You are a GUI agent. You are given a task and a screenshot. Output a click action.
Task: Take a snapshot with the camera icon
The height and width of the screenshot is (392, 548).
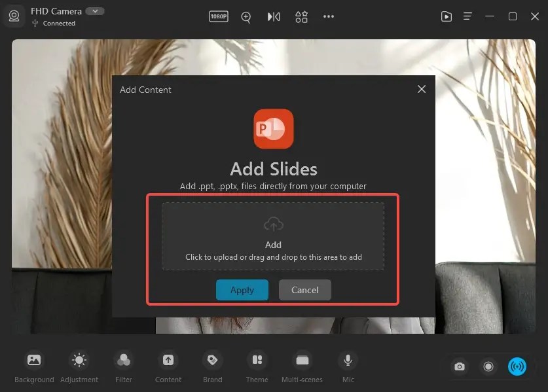pyautogui.click(x=460, y=366)
